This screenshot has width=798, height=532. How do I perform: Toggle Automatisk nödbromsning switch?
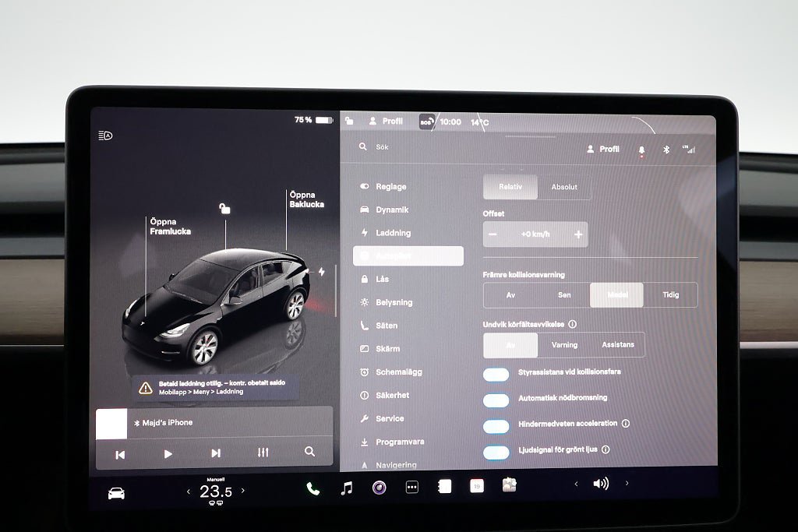pos(496,400)
